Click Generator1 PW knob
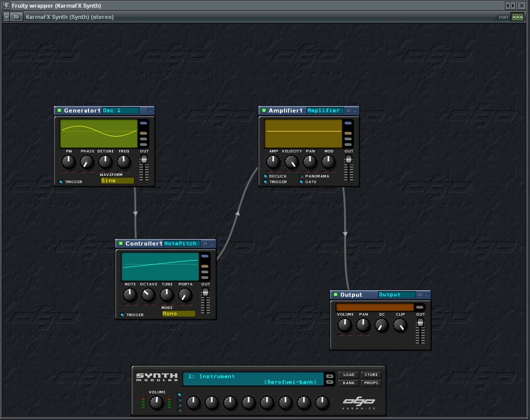530x420 pixels. click(x=69, y=162)
